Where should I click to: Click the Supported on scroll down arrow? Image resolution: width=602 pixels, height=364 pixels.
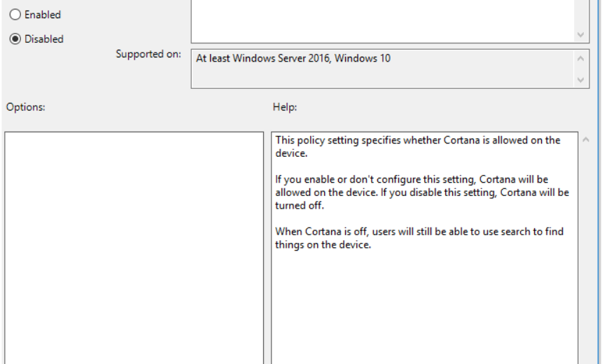[580, 80]
